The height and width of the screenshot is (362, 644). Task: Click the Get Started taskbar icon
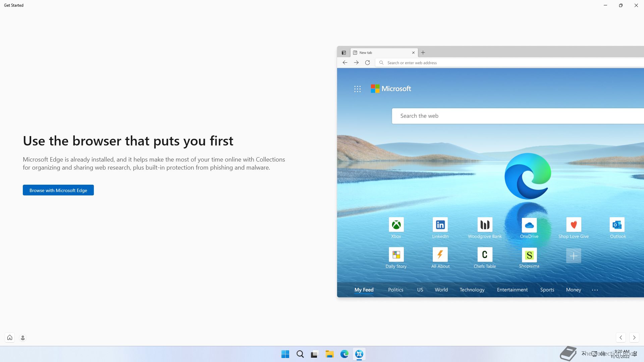(359, 354)
